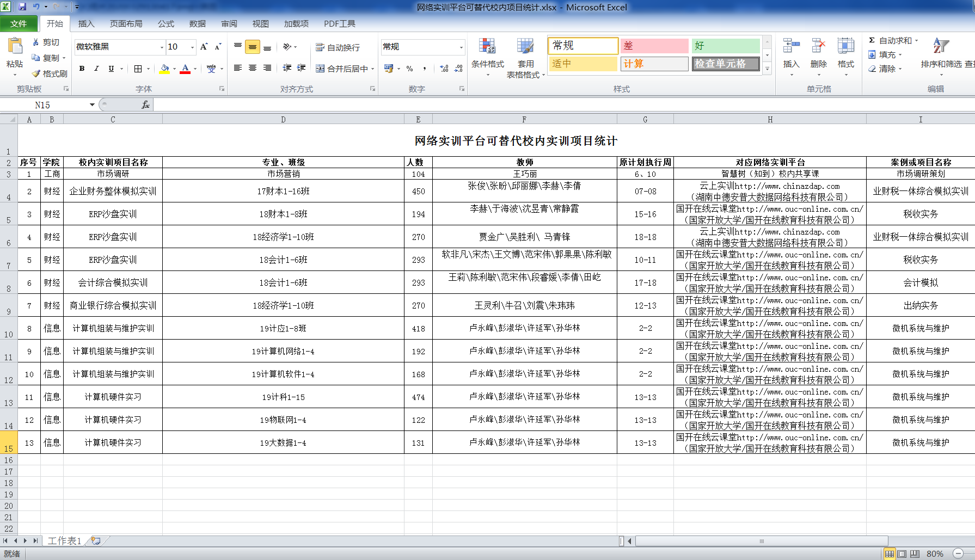
Task: Center text horizontally
Action: pyautogui.click(x=253, y=68)
